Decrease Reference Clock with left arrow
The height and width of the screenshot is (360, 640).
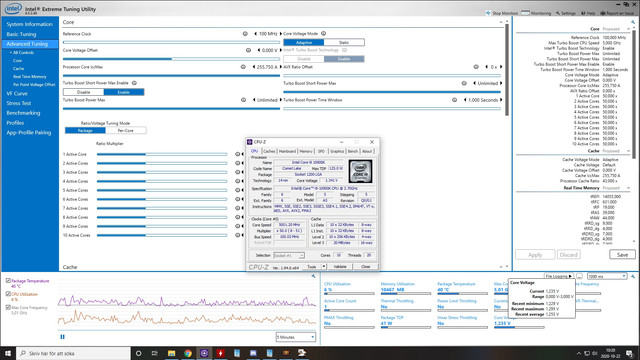(x=256, y=34)
